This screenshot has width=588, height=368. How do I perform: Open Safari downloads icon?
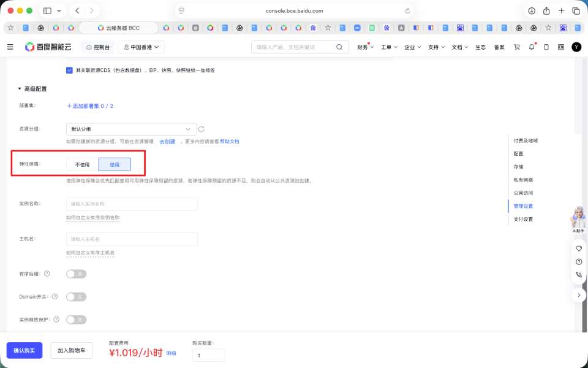pos(532,11)
